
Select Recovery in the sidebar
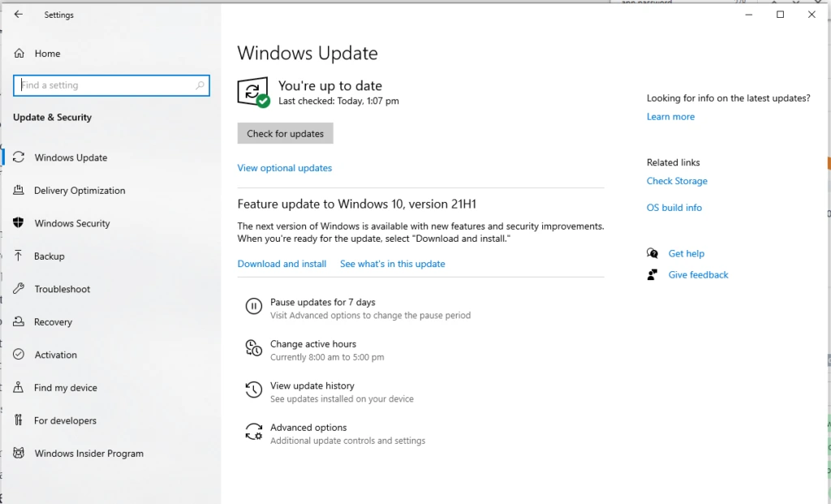[x=53, y=321]
